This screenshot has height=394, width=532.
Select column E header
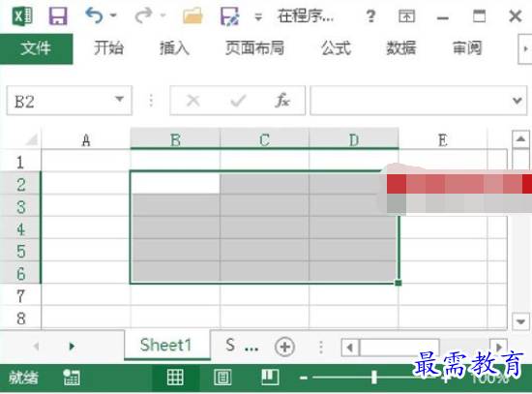coord(443,140)
